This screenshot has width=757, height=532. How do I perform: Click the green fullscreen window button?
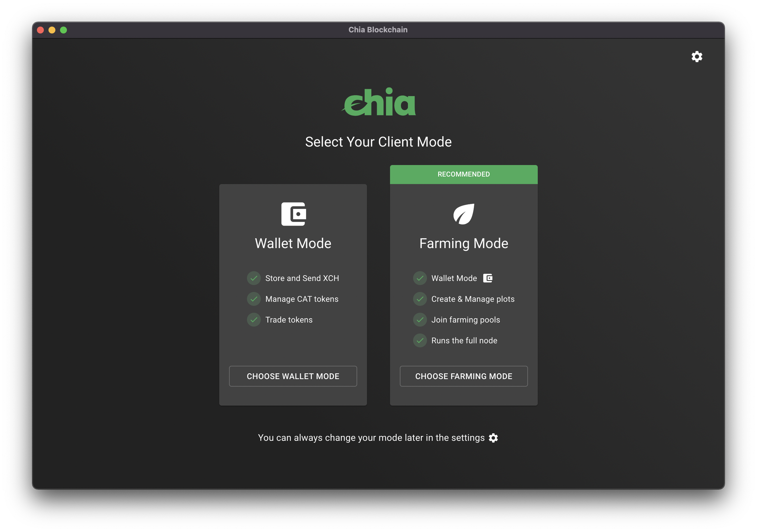[x=64, y=30]
